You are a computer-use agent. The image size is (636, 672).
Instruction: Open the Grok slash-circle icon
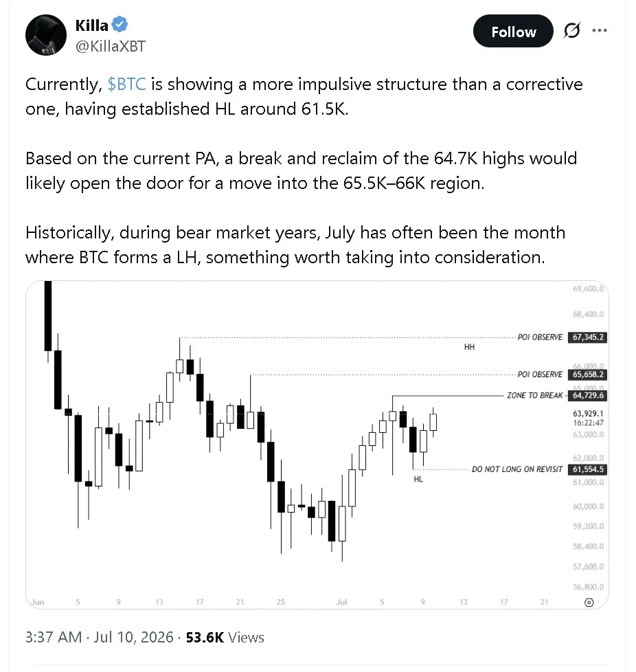click(x=572, y=30)
